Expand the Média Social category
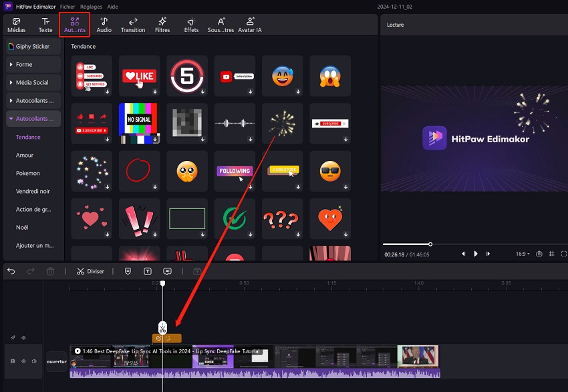The height and width of the screenshot is (392, 568). click(x=33, y=83)
